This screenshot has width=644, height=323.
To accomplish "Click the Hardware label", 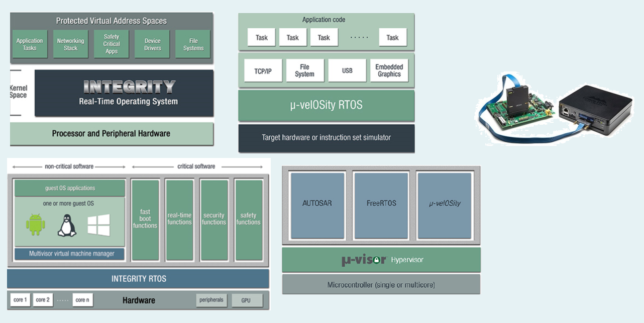I will pyautogui.click(x=139, y=300).
